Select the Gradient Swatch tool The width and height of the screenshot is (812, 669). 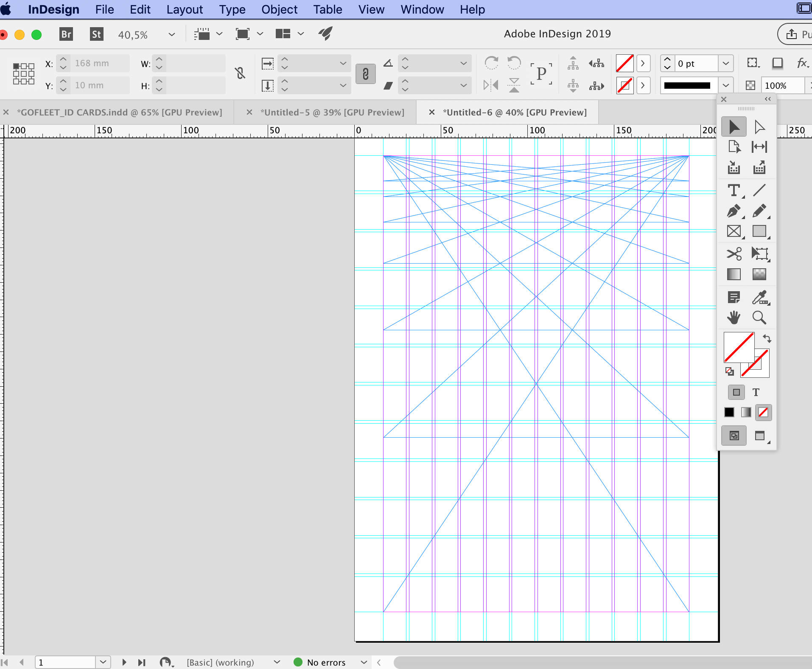pos(734,275)
